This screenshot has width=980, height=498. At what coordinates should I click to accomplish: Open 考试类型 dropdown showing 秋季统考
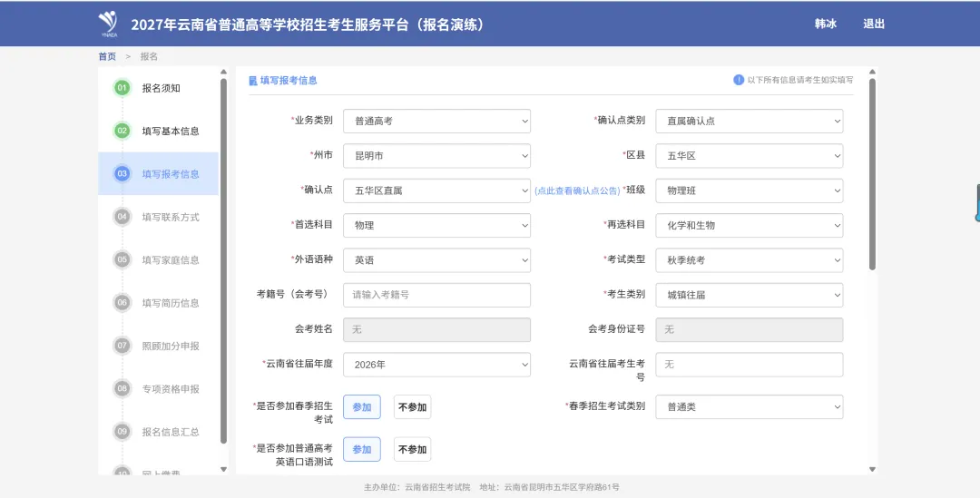(x=750, y=260)
